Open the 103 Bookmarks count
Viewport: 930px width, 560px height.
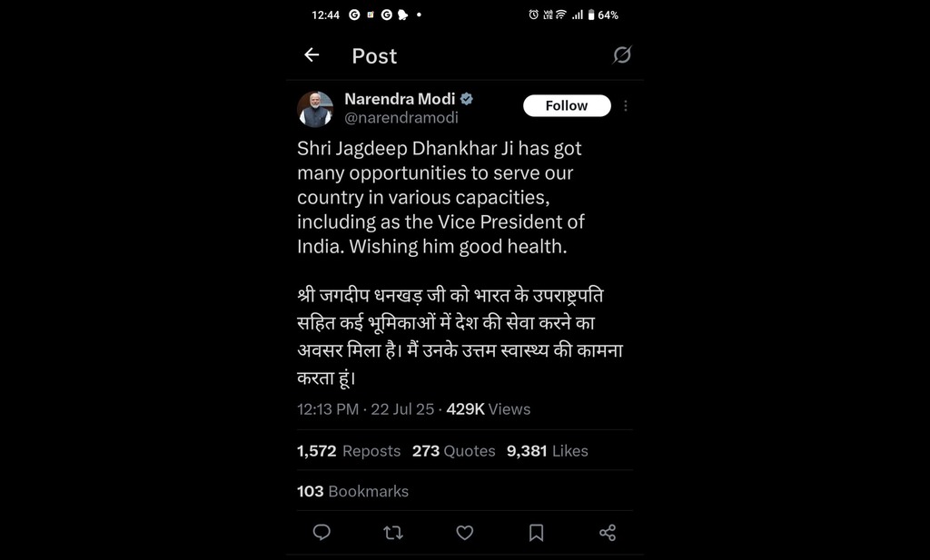click(x=353, y=491)
